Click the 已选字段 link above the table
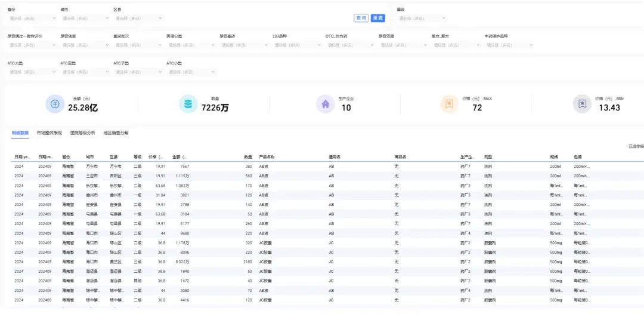644x314 pixels. (x=636, y=146)
